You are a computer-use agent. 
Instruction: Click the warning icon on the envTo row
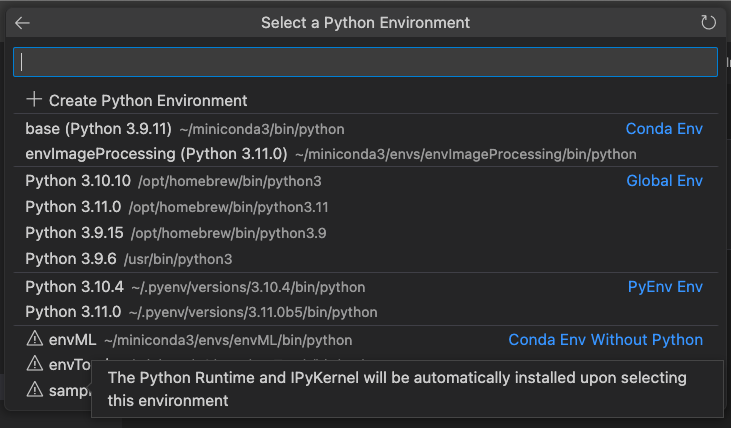[x=35, y=364]
